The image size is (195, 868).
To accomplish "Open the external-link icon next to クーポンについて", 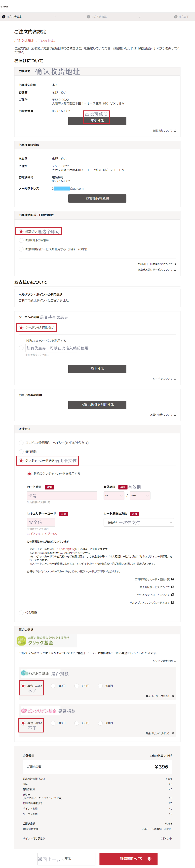I will click(x=175, y=379).
